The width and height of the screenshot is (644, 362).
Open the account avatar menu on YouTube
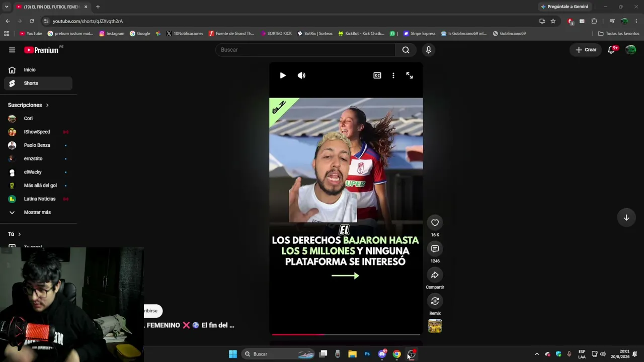[630, 50]
